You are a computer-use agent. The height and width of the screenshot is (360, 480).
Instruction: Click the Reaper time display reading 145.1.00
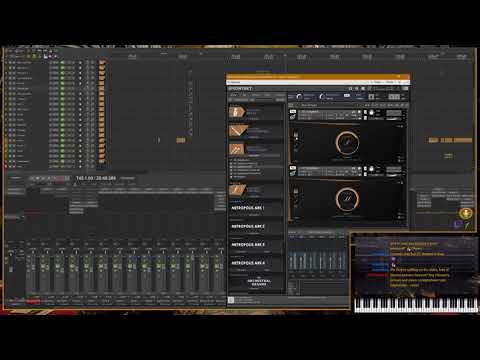click(x=96, y=178)
